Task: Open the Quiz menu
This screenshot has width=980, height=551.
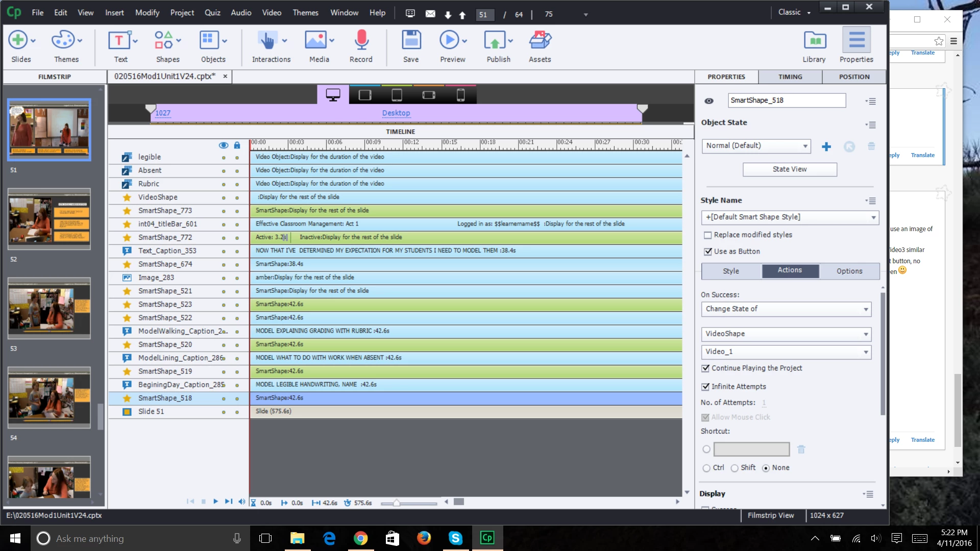Action: pos(212,13)
